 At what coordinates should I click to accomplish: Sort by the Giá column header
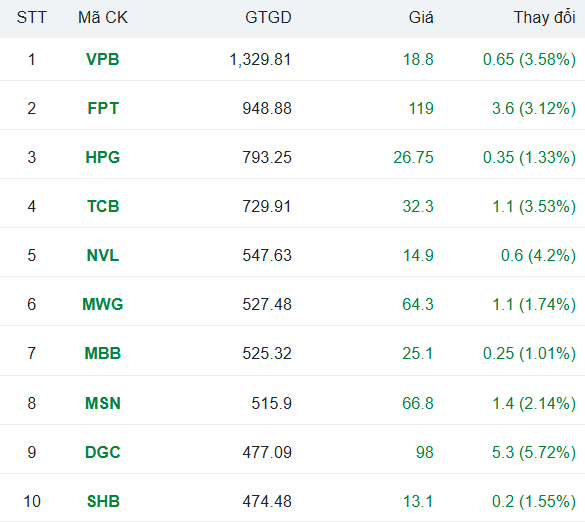pos(421,18)
